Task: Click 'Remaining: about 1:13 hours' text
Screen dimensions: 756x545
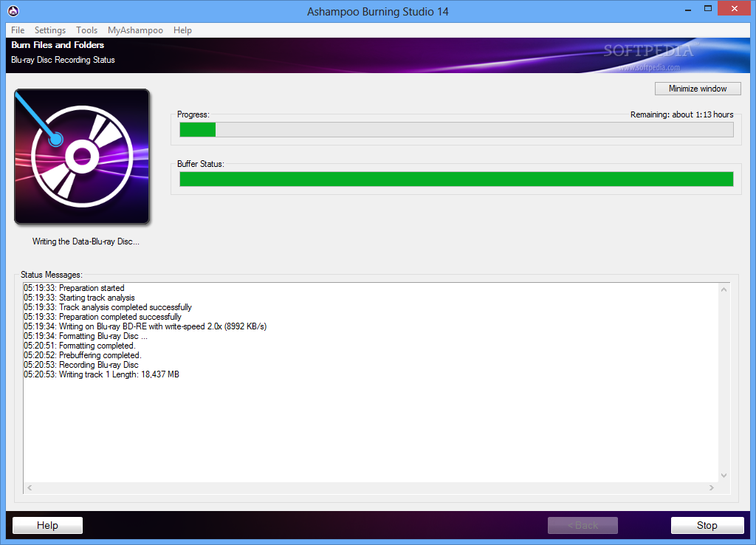Action: click(681, 114)
